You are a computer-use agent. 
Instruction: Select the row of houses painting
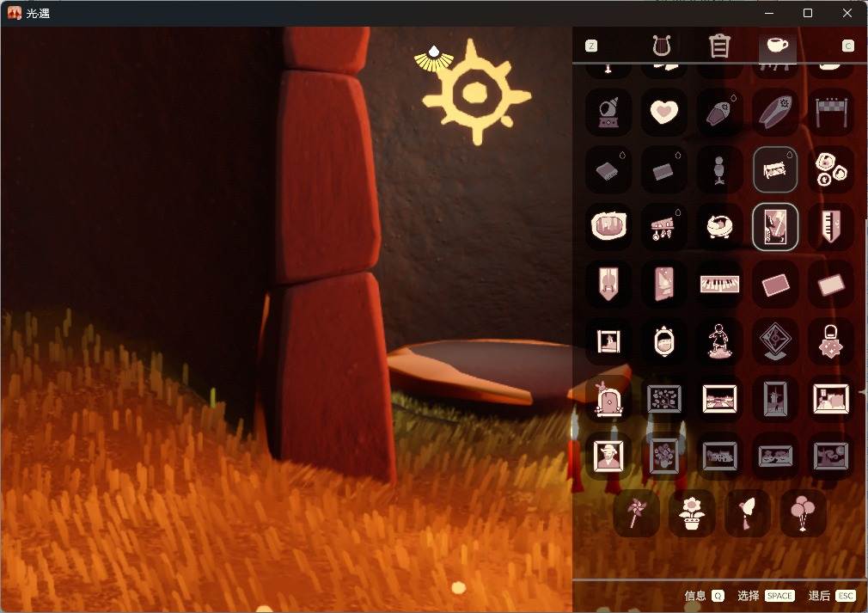(719, 457)
